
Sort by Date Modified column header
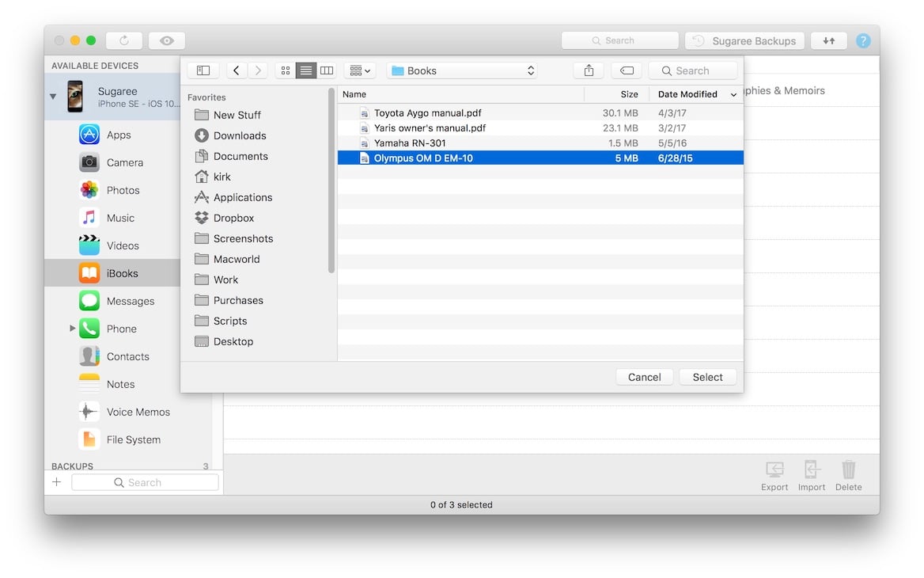696,94
